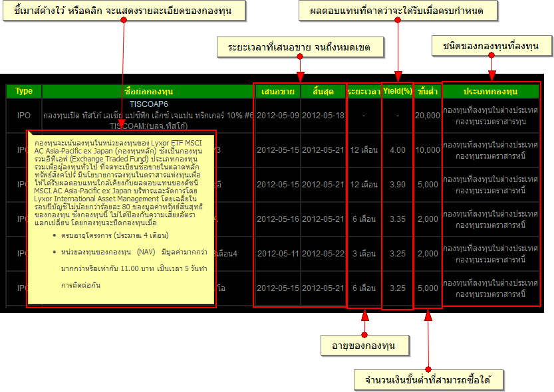Click the "Type" column header
Screen dimensions: 554x392
coord(24,91)
